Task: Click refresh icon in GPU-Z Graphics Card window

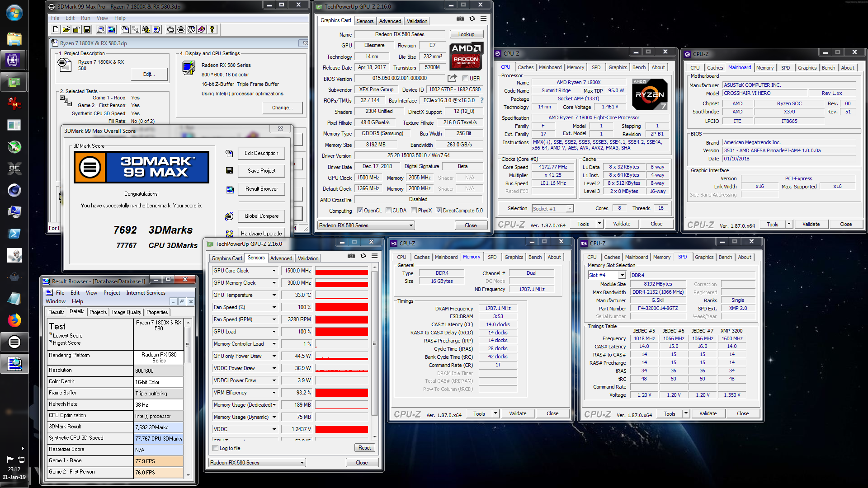Action: tap(472, 19)
